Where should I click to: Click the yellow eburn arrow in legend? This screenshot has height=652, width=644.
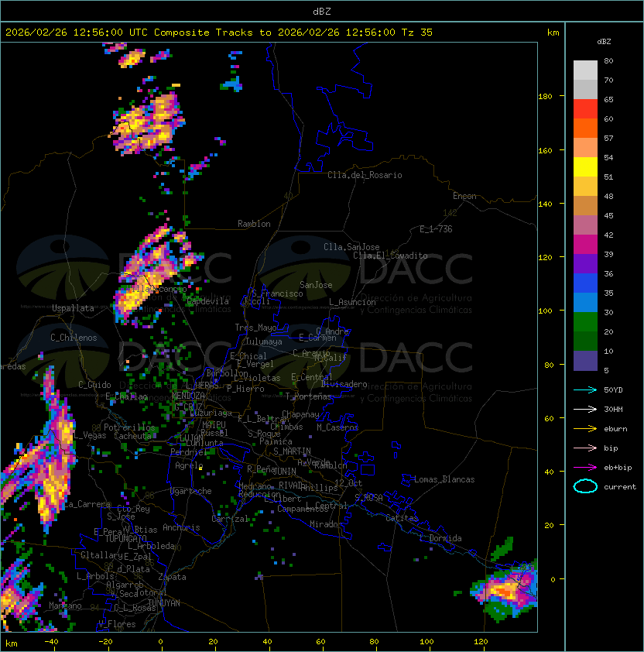[585, 428]
